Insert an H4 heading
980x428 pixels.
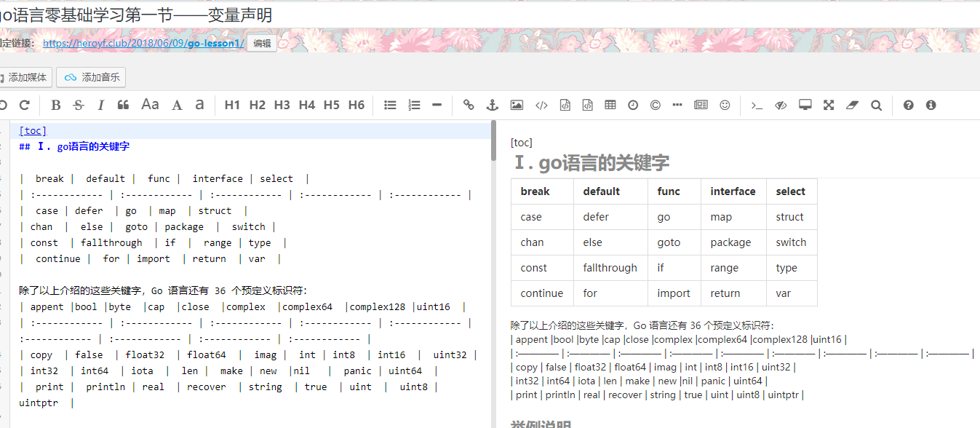pyautogui.click(x=306, y=105)
